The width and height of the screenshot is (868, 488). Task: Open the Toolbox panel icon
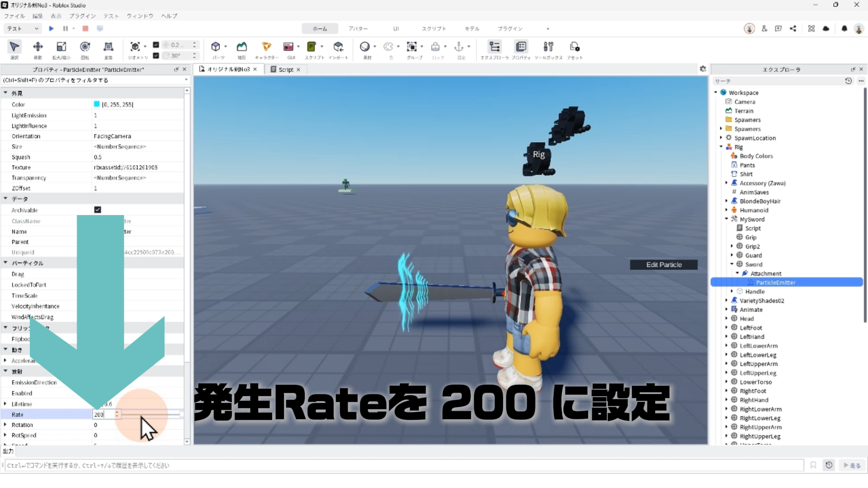point(548,47)
